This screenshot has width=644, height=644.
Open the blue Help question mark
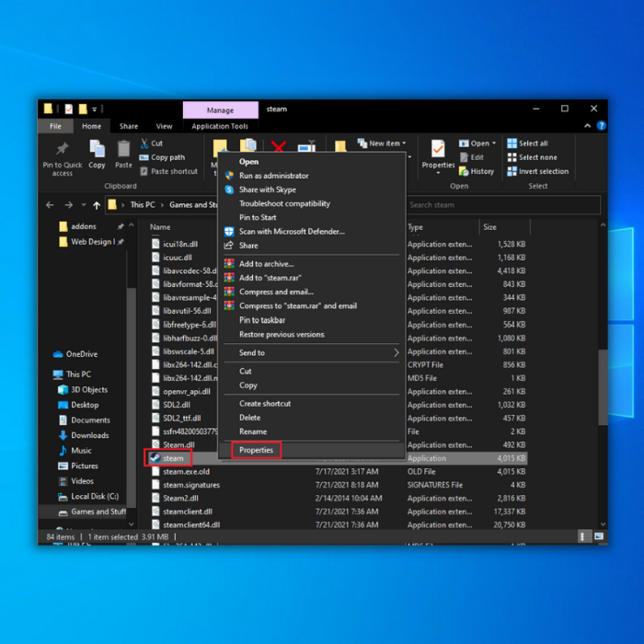click(601, 126)
